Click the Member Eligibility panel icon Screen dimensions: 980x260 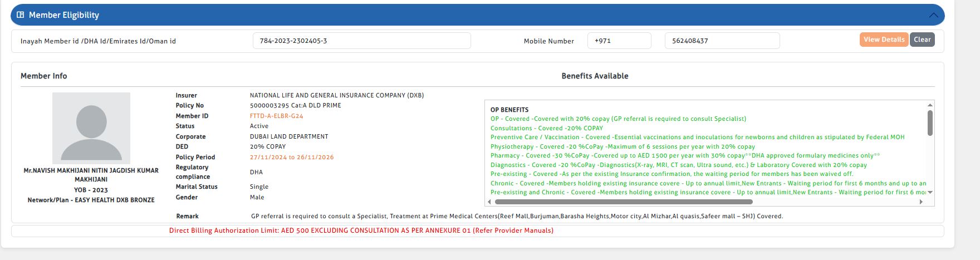21,15
